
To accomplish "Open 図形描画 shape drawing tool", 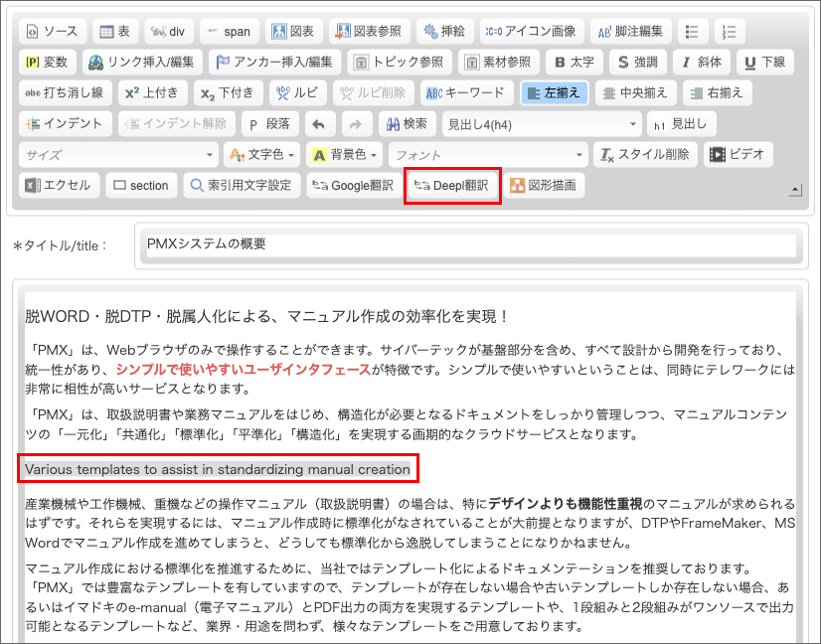I will click(x=544, y=186).
